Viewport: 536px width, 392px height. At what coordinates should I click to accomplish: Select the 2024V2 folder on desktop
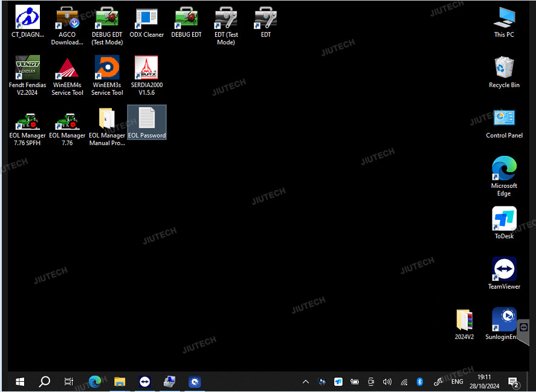point(464,321)
